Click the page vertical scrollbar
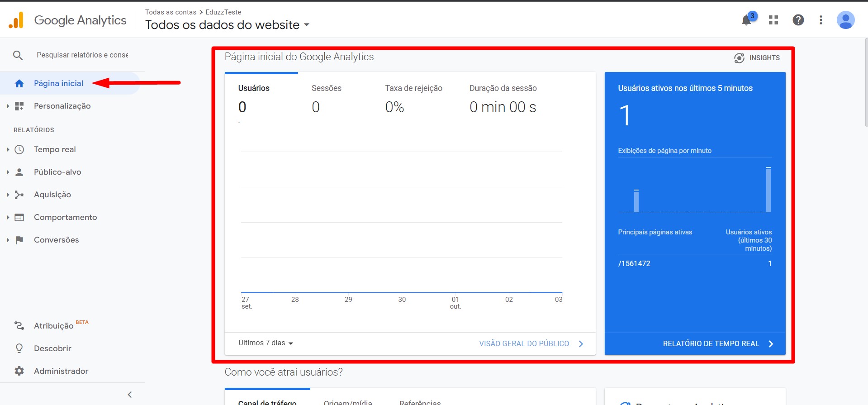The image size is (868, 405). tap(866, 82)
